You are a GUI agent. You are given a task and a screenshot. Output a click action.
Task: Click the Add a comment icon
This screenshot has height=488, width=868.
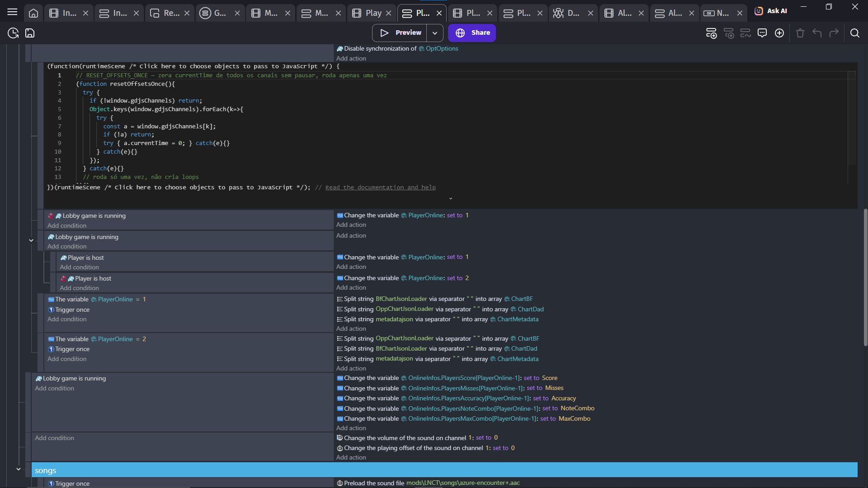click(762, 33)
